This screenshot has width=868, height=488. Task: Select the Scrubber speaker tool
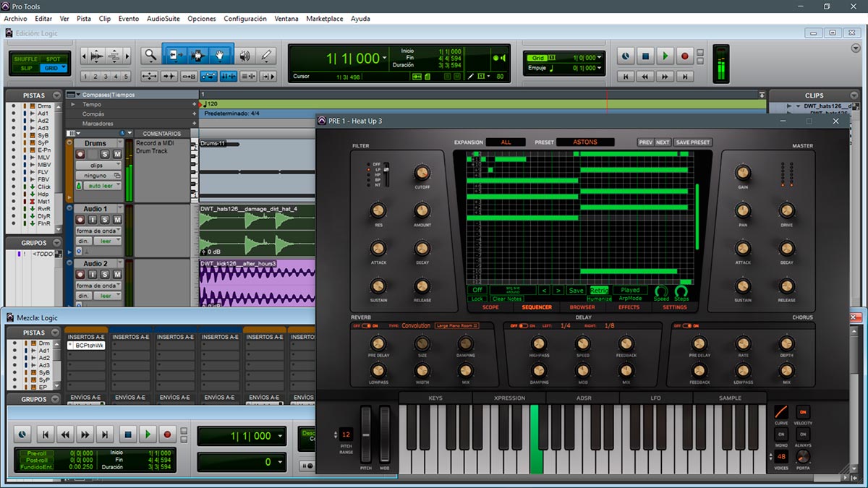pos(246,55)
